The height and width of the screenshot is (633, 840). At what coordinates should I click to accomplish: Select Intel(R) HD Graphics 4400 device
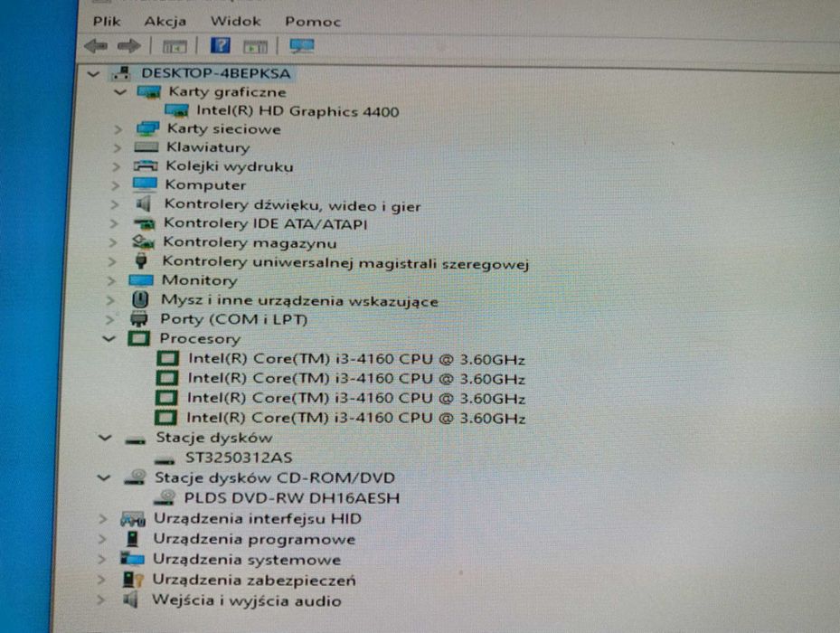[x=297, y=111]
